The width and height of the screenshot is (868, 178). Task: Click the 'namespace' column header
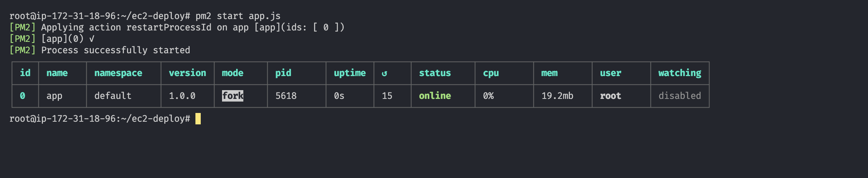[x=118, y=73]
